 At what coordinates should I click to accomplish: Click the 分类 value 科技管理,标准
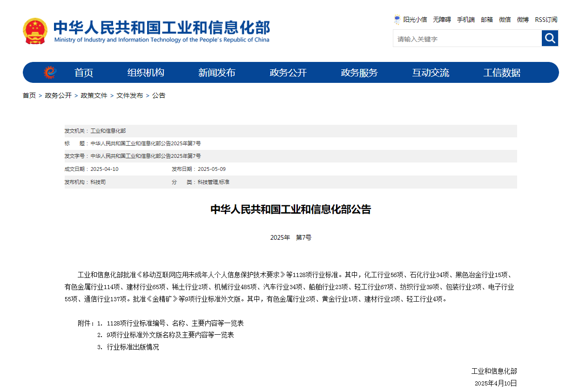pyautogui.click(x=214, y=182)
